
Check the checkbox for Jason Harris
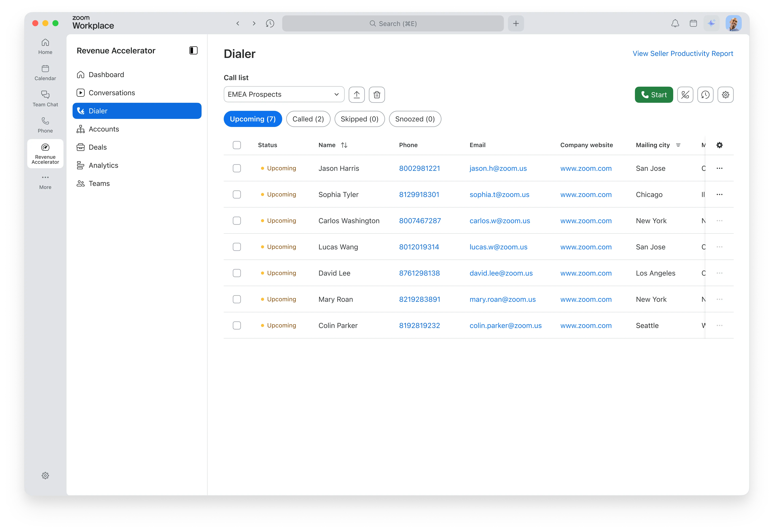point(237,168)
